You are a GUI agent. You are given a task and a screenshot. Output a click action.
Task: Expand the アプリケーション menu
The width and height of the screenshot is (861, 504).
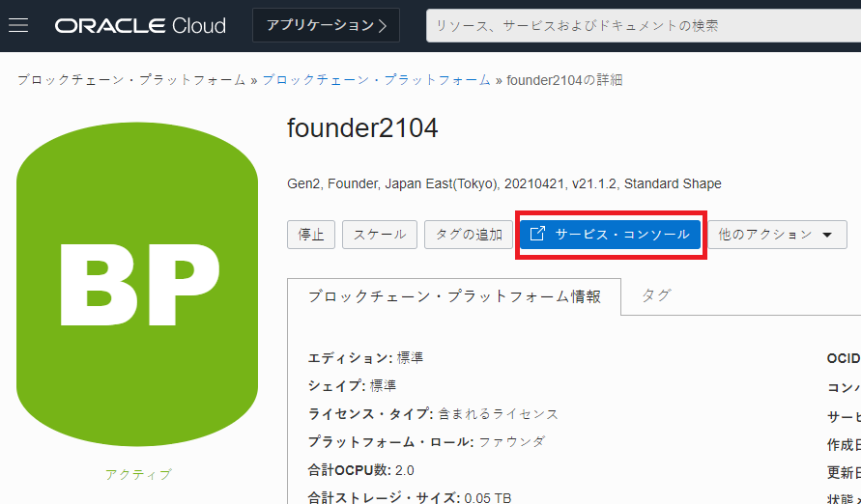pyautogui.click(x=326, y=25)
